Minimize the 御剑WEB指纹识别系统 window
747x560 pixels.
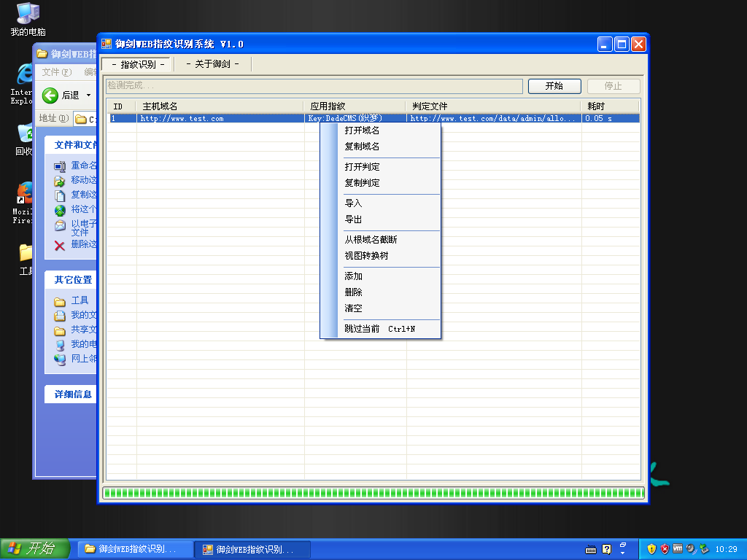click(x=605, y=44)
